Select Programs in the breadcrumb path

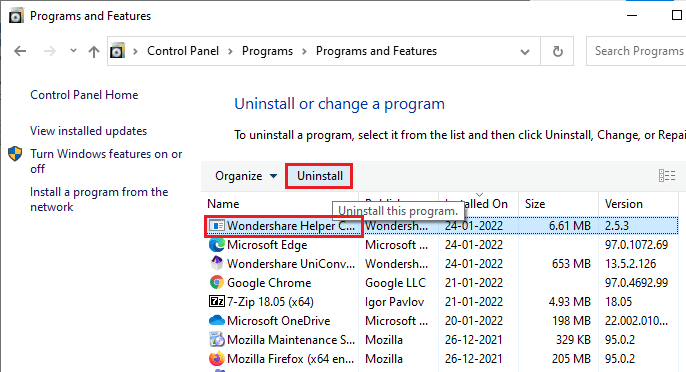[267, 51]
